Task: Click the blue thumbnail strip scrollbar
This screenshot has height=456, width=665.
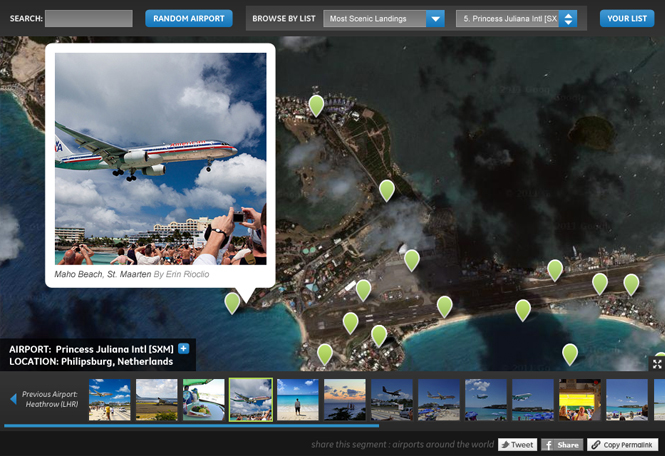Action: click(x=190, y=426)
